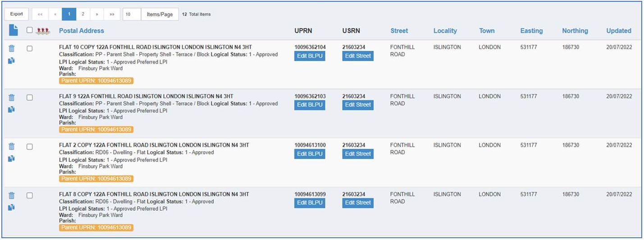Delete the FLAT 8 COPY record

point(12,195)
